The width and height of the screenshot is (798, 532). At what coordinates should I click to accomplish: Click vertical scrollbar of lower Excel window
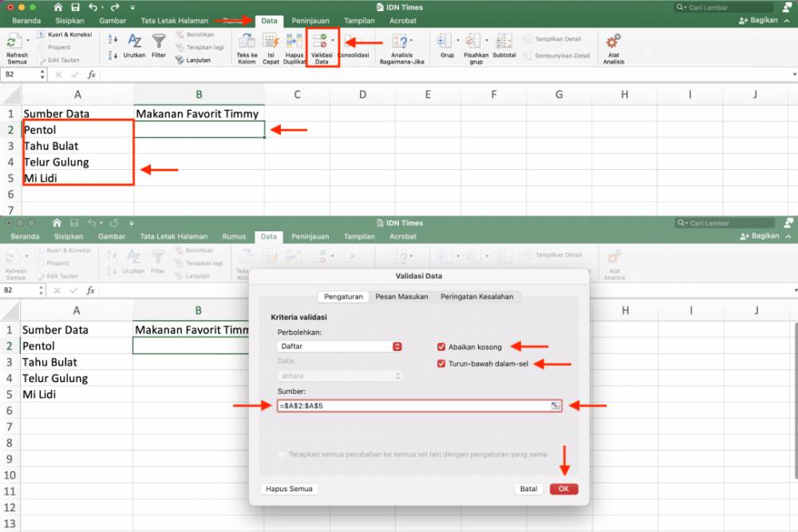click(795, 400)
